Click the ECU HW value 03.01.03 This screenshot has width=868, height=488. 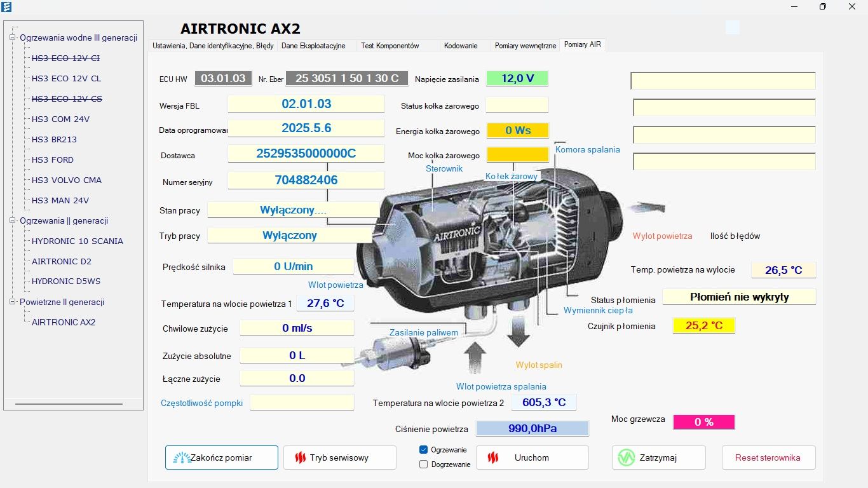tap(223, 78)
